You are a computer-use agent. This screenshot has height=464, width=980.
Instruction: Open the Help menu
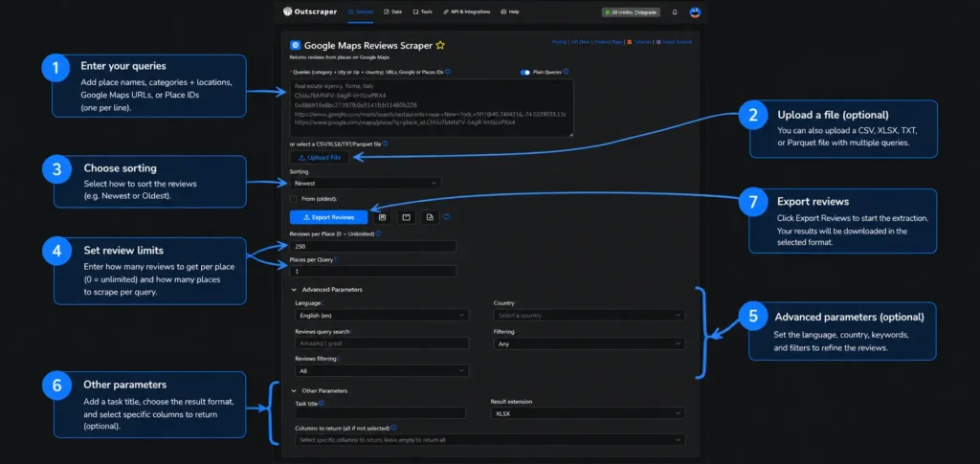coord(510,11)
